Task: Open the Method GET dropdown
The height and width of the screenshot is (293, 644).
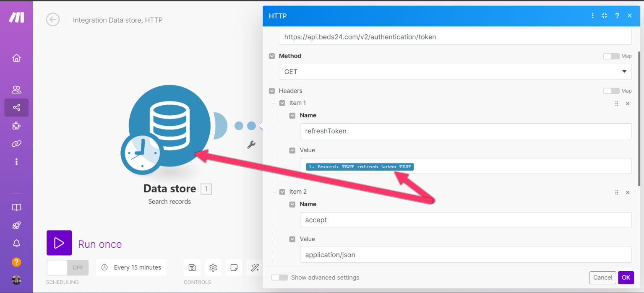Action: [x=455, y=72]
